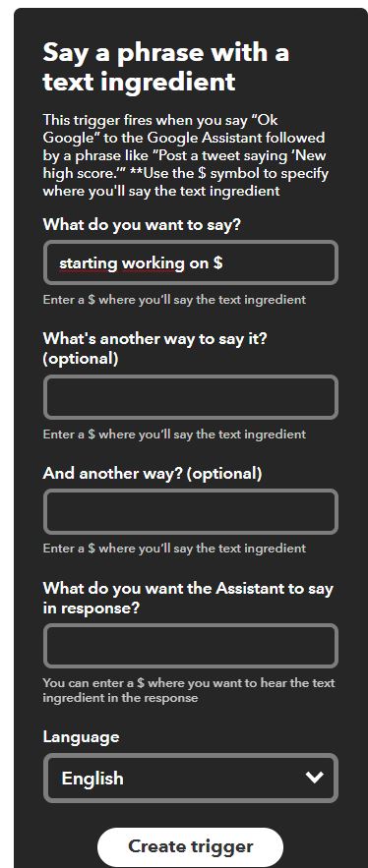Click the 'What do you want the Assistant to say' label
This screenshot has width=368, height=868.
click(x=188, y=598)
